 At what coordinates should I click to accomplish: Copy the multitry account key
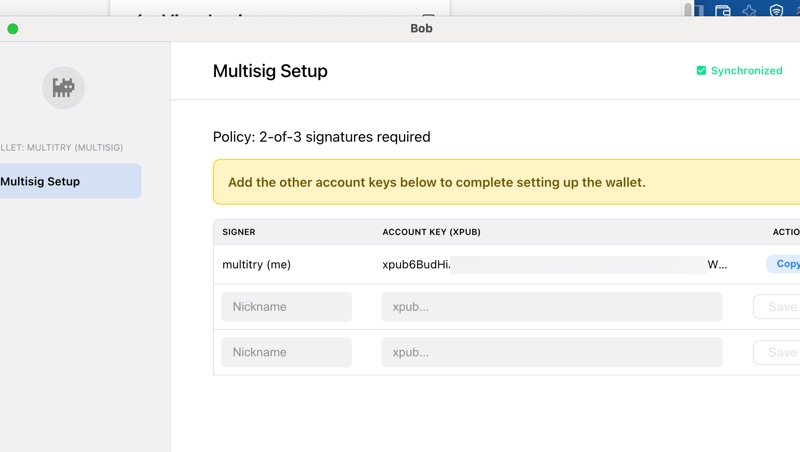click(x=785, y=264)
